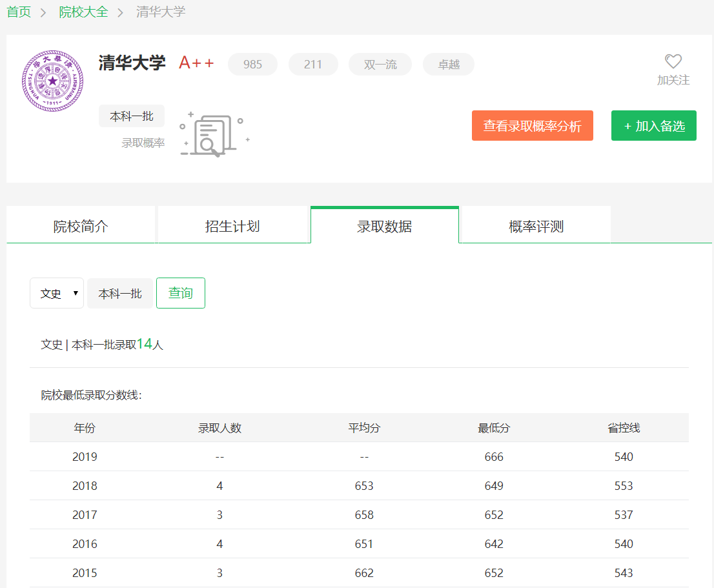This screenshot has height=588, width=714.
Task: Switch to the 院校简介 tab
Action: click(x=81, y=226)
